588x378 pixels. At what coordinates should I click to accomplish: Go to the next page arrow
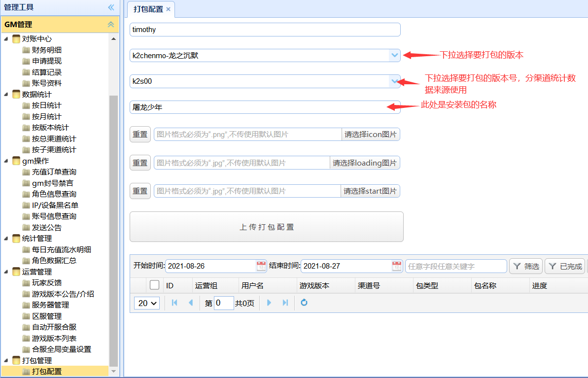tap(269, 303)
